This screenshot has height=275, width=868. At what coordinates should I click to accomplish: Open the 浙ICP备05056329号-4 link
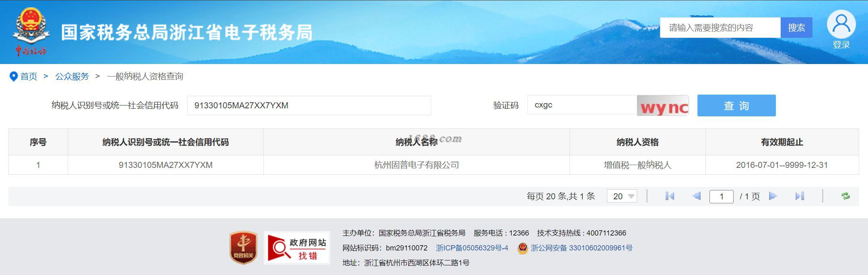click(x=472, y=248)
